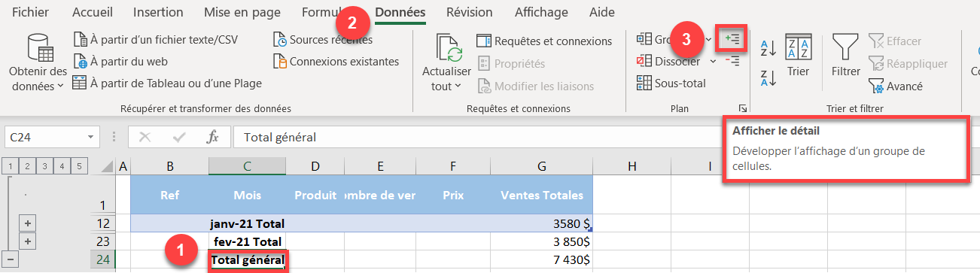Insert a Sous-total
The width and height of the screenshot is (980, 273).
click(x=671, y=83)
